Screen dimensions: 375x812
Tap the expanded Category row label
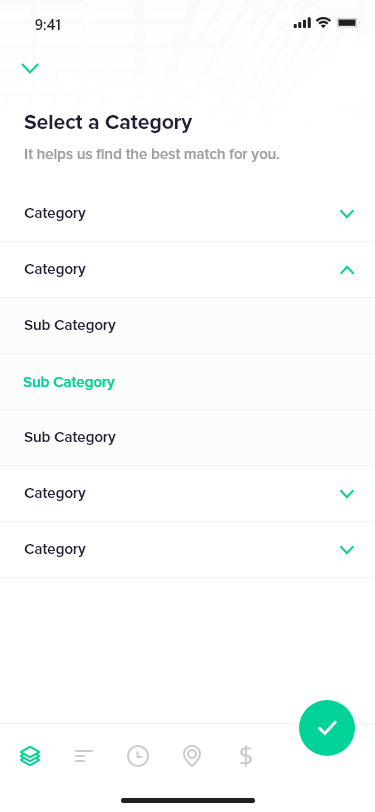pyautogui.click(x=55, y=269)
